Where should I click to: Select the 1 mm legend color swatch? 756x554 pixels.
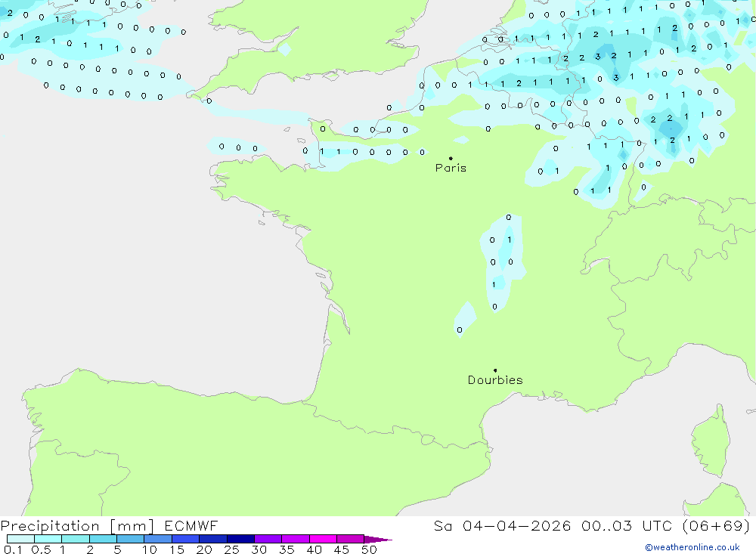point(76,539)
